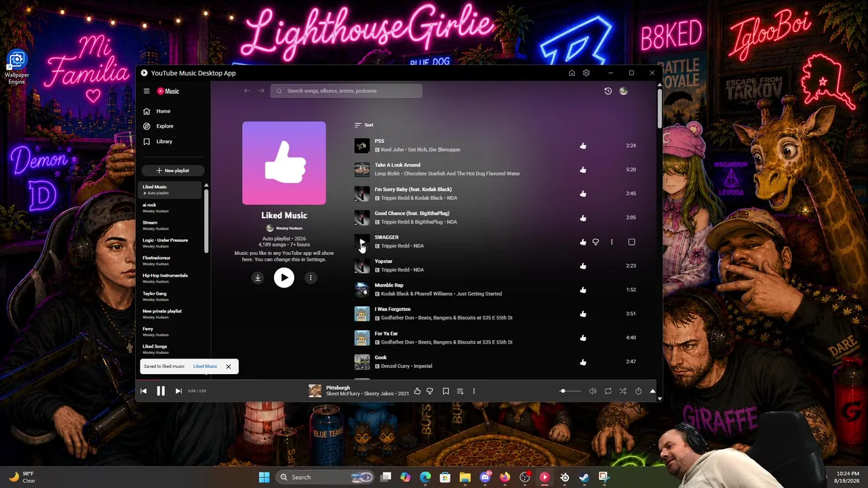This screenshot has height=488, width=868.
Task: Dismiss the Saved to liked music toast
Action: click(229, 367)
